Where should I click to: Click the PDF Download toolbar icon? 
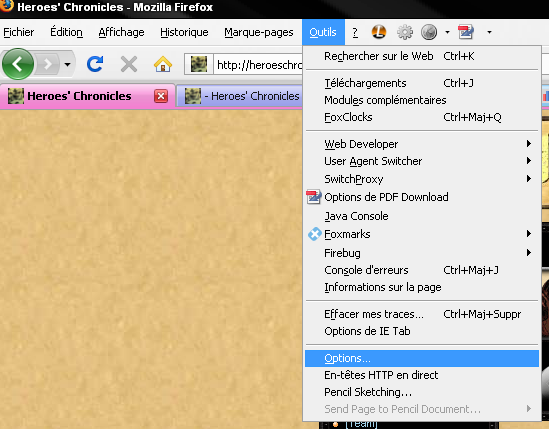click(466, 32)
